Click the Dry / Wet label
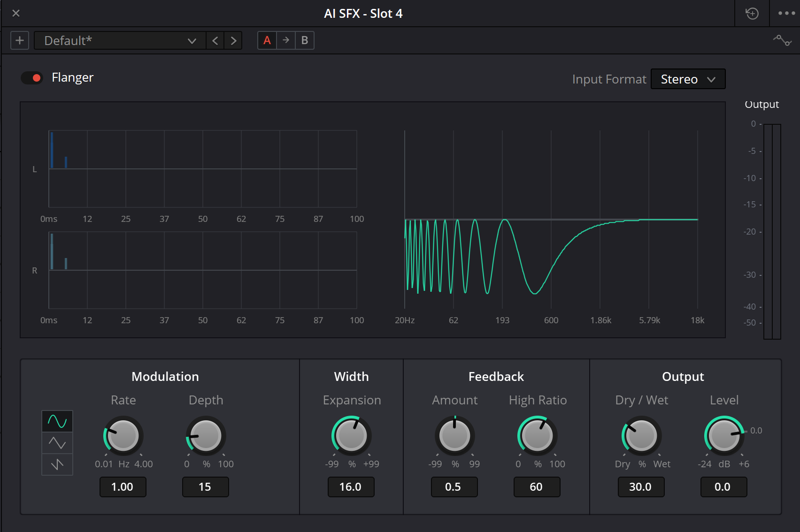Image resolution: width=800 pixels, height=532 pixels. click(642, 400)
